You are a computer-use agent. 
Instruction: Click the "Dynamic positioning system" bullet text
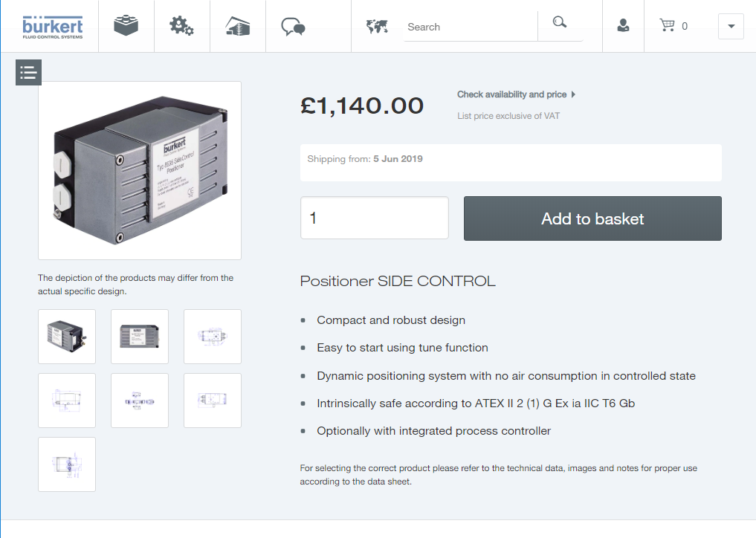coord(506,375)
